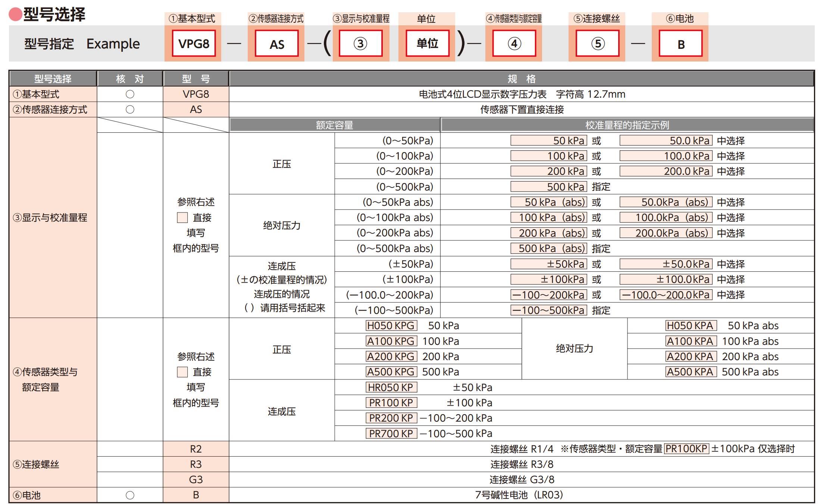Check the 直接 box for ③显示与校准量程

coord(182,217)
